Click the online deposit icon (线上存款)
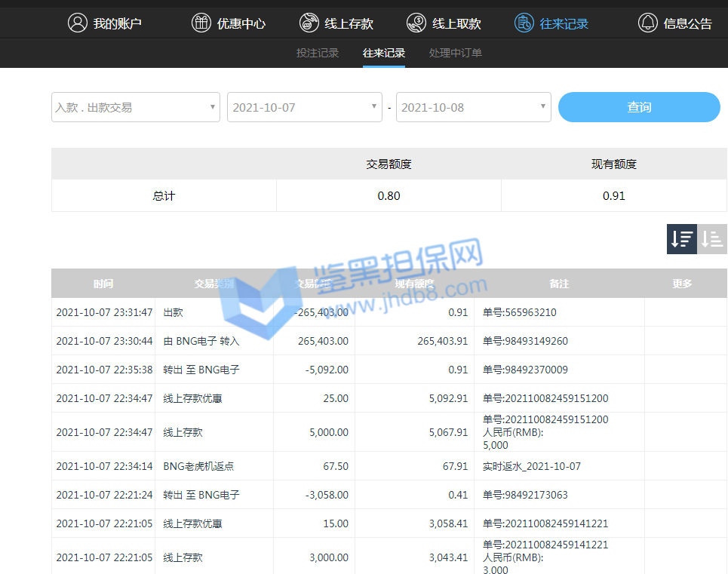Viewport: 728px width, 574px height. pos(309,23)
